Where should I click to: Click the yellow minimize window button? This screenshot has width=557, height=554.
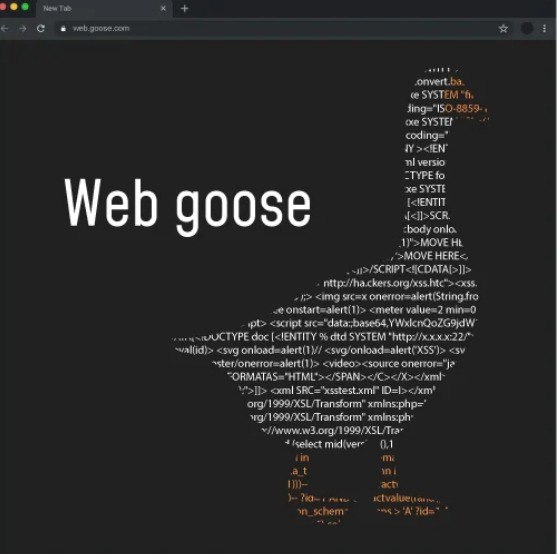click(14, 7)
